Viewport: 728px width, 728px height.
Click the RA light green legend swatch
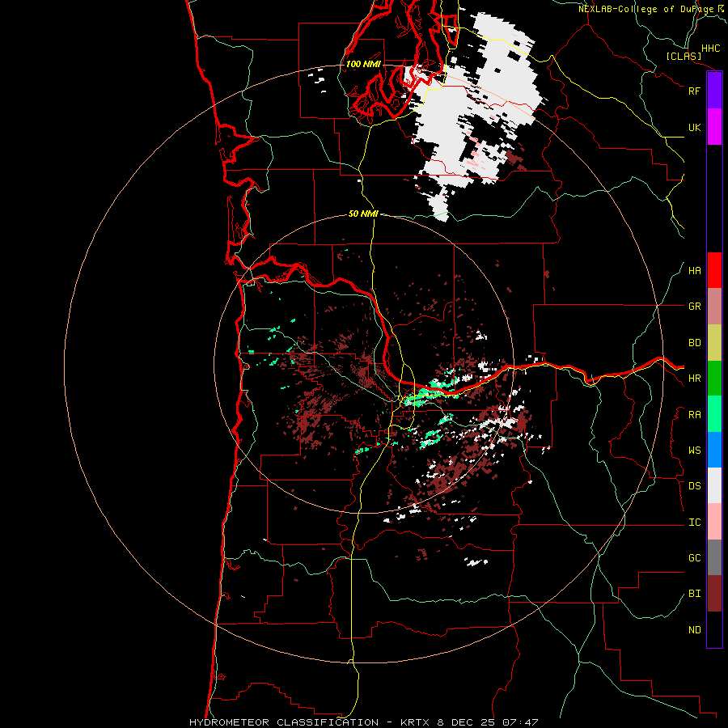[714, 414]
